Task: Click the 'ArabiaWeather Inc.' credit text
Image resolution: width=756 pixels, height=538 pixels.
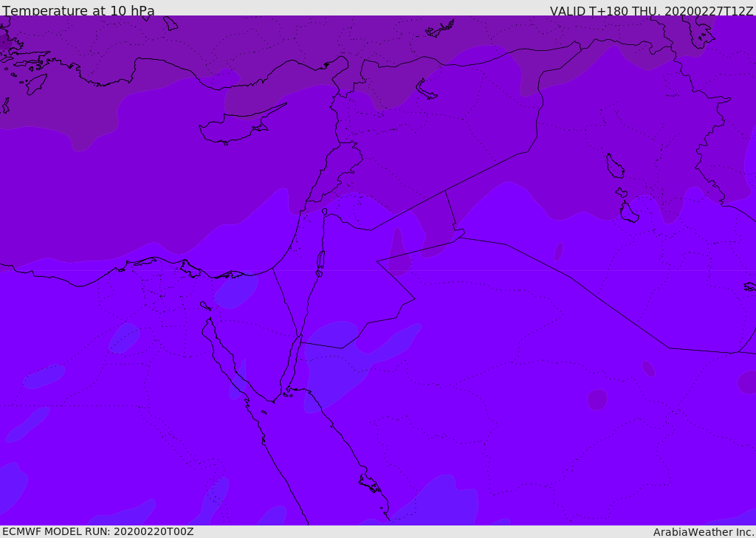Action: point(704,532)
